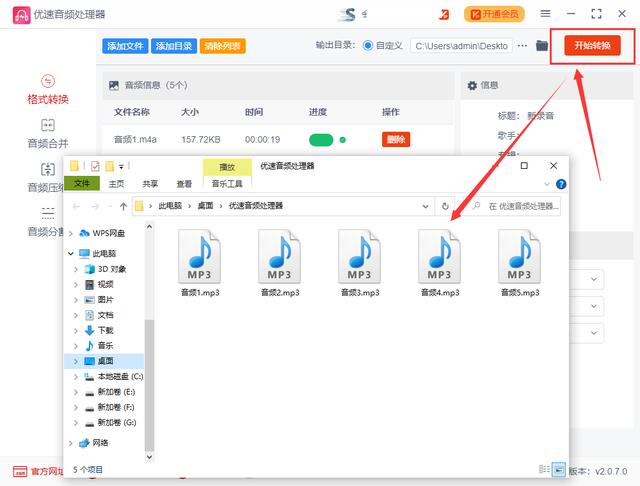
Task: Open the 音乐工具 ribbon tab
Action: [227, 184]
